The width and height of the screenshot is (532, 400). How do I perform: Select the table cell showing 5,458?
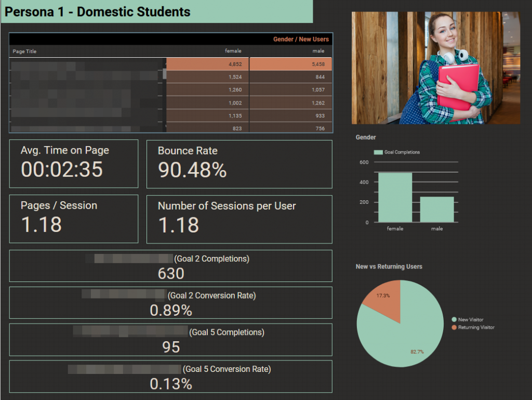pos(291,64)
